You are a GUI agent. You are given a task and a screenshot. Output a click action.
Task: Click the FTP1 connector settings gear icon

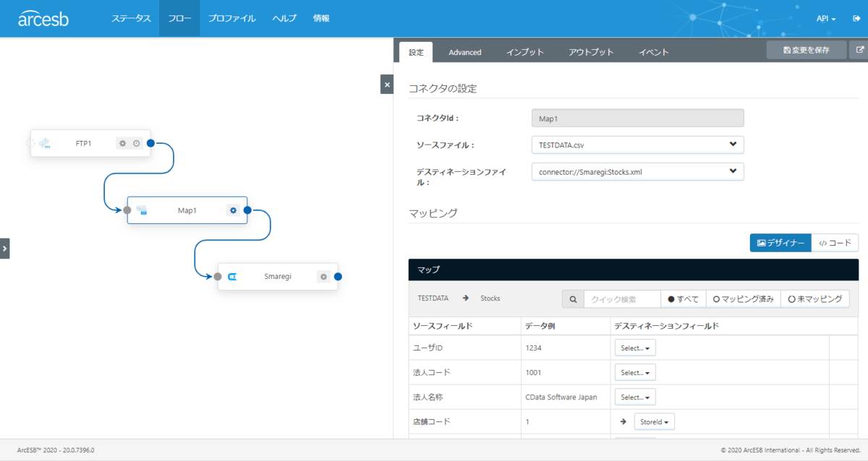pos(123,144)
